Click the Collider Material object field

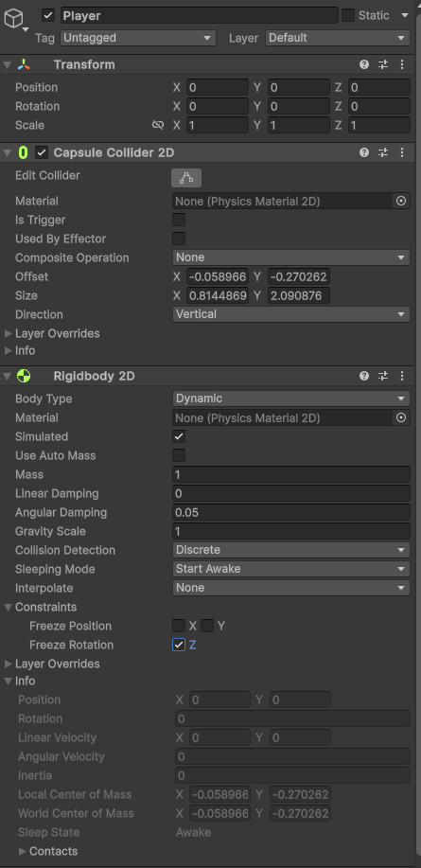tap(283, 201)
